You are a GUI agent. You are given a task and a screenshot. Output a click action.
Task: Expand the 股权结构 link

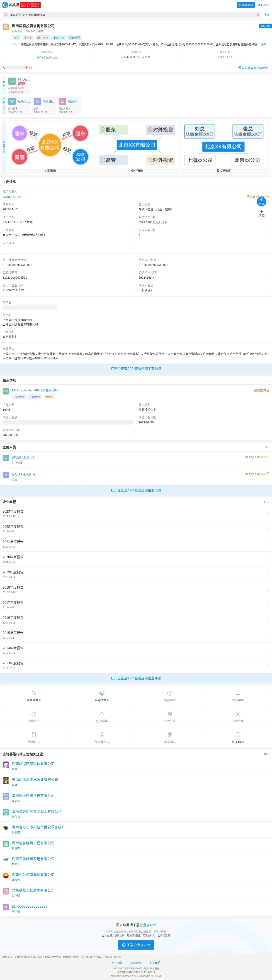click(262, 390)
